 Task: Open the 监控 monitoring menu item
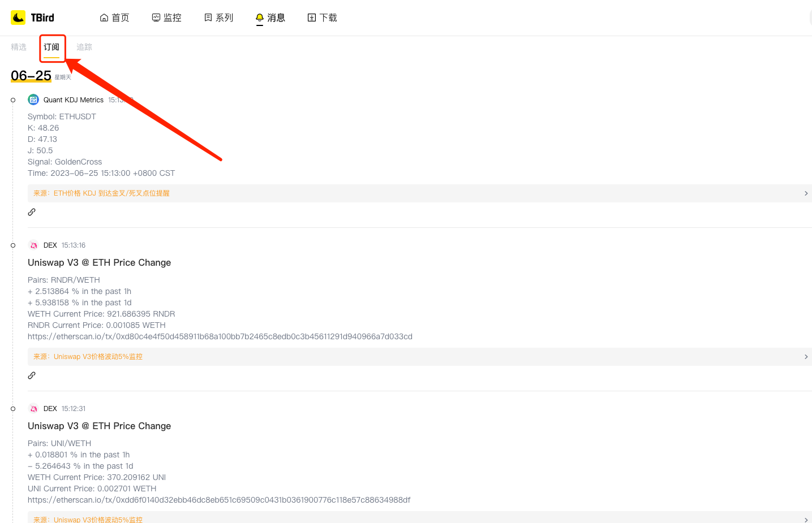pyautogui.click(x=166, y=18)
